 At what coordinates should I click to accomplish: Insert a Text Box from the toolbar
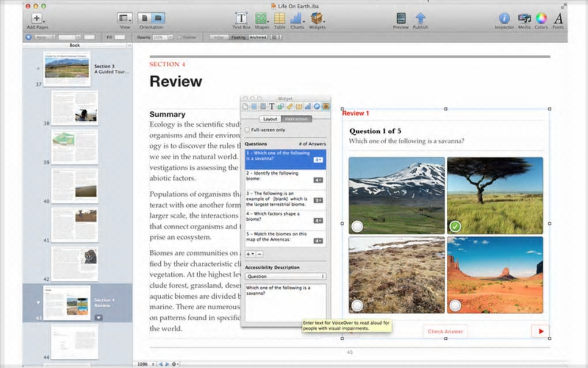pos(242,18)
